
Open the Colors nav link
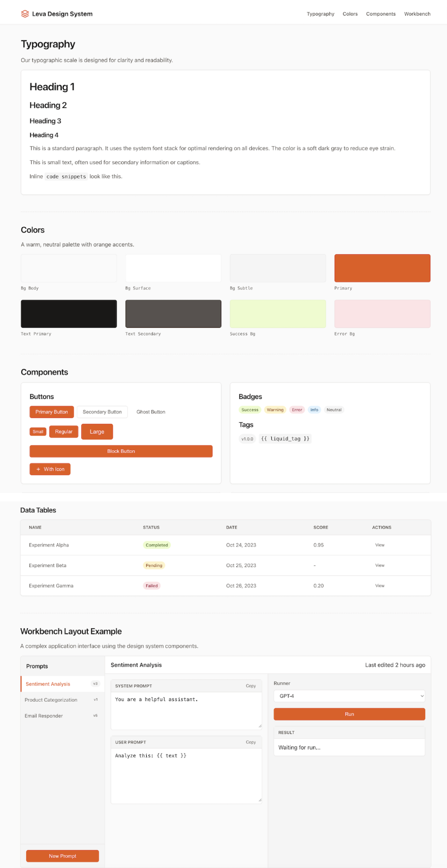[350, 14]
